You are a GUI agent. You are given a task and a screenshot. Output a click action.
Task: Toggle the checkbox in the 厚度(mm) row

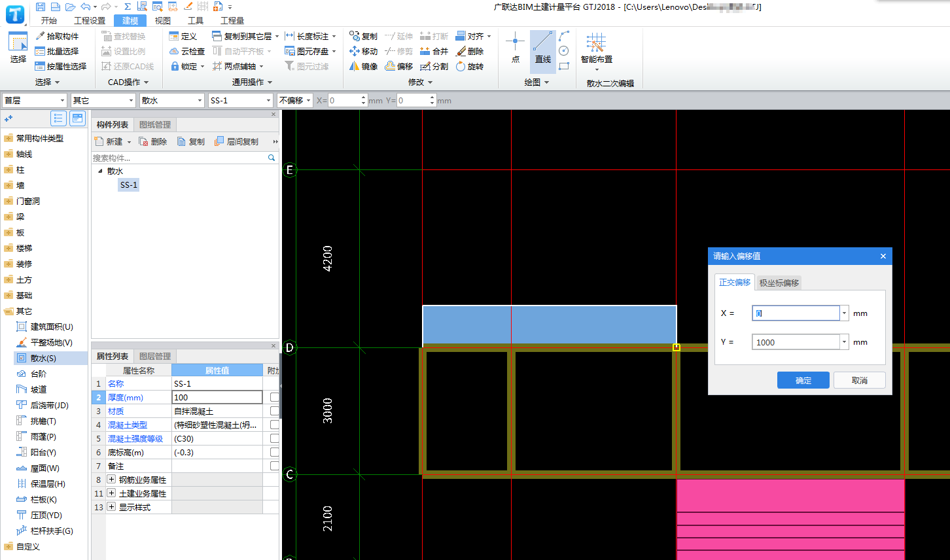[x=275, y=397]
